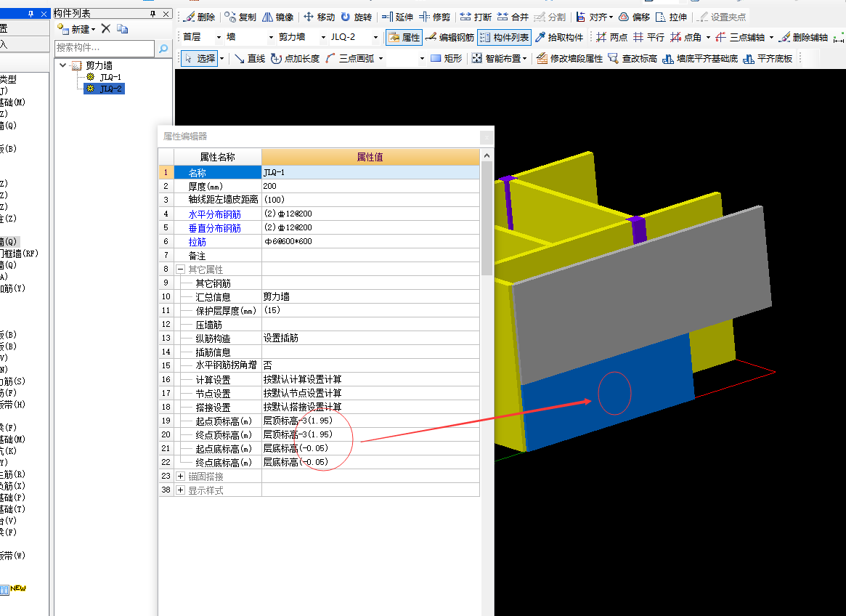
Task: Click 垂直分布钢筋 property link
Action: (x=215, y=228)
